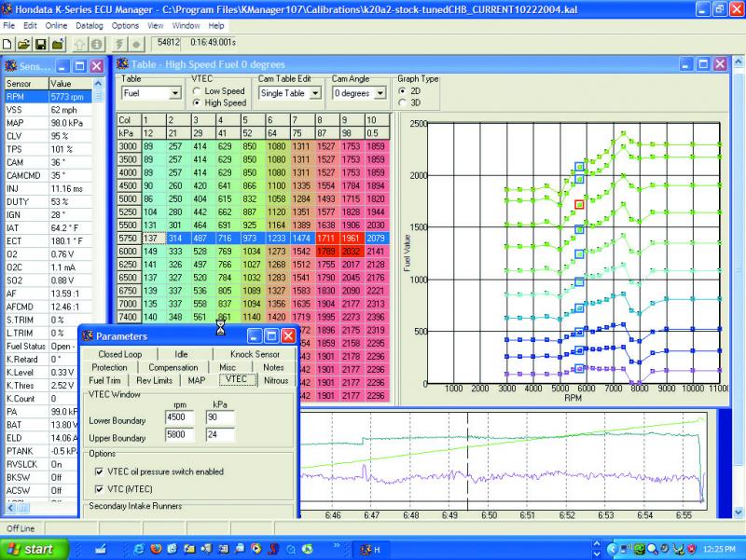Save the current calibration

tap(41, 45)
